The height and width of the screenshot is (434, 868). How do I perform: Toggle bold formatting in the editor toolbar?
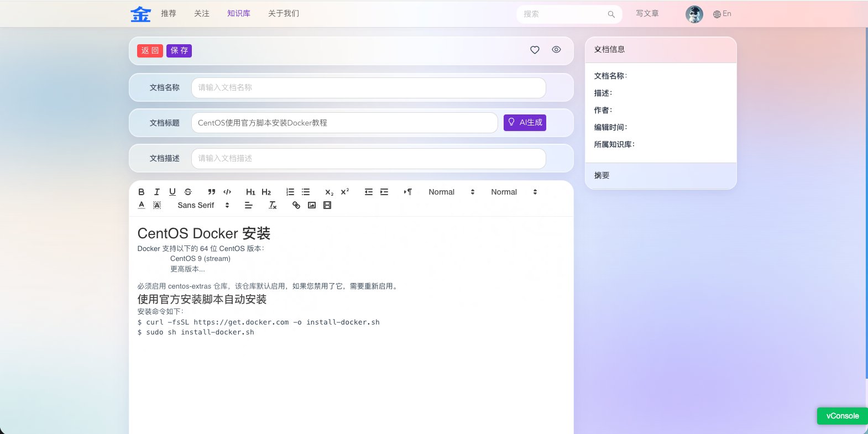[x=142, y=192]
